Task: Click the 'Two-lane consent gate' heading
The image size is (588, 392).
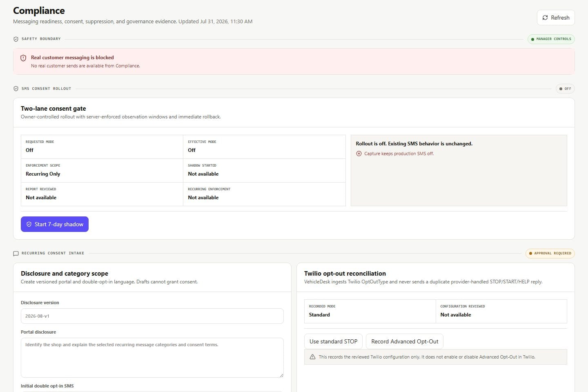Action: [x=53, y=109]
